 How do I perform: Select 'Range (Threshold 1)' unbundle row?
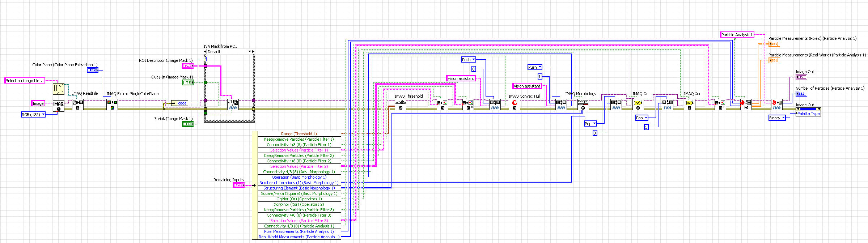point(299,134)
